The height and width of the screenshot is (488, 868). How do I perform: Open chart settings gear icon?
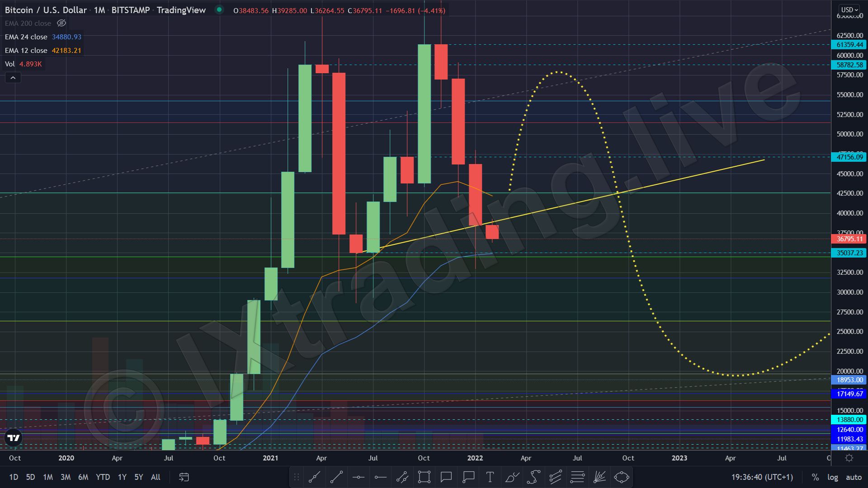pos(849,458)
